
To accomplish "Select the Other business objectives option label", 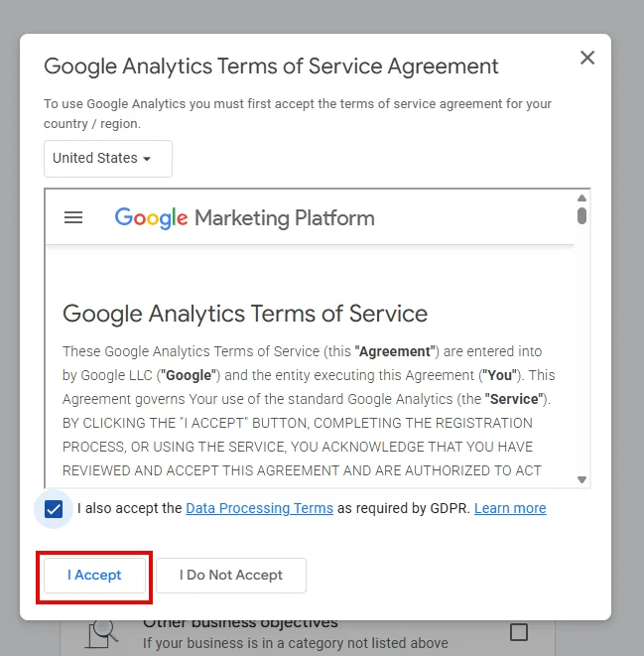I will tap(240, 624).
